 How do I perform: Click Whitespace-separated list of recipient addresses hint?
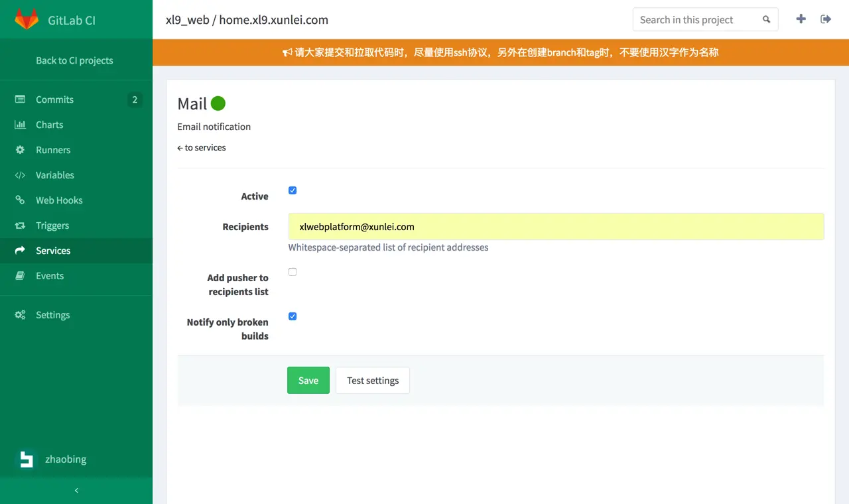[x=388, y=247]
